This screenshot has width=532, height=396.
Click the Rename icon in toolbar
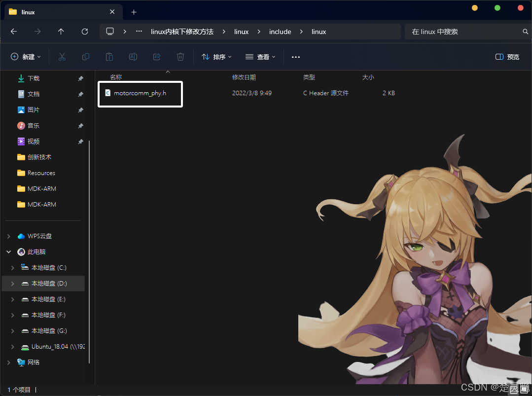click(x=133, y=57)
